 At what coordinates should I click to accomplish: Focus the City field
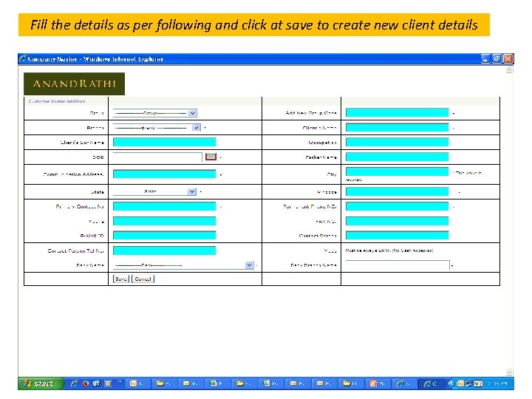pos(397,171)
